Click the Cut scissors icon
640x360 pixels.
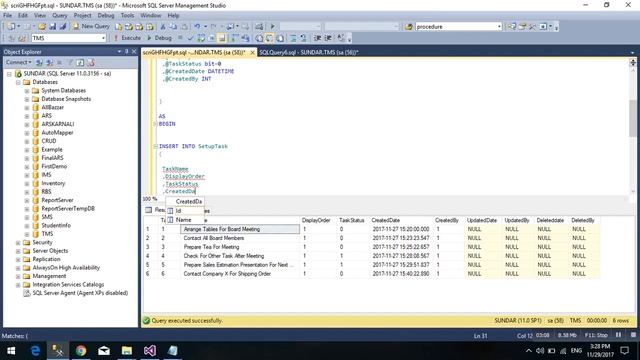[163, 27]
